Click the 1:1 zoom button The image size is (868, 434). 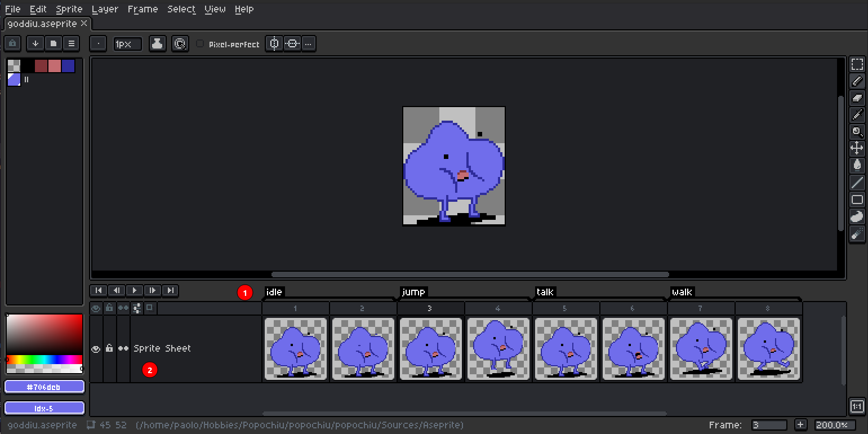[x=857, y=406]
